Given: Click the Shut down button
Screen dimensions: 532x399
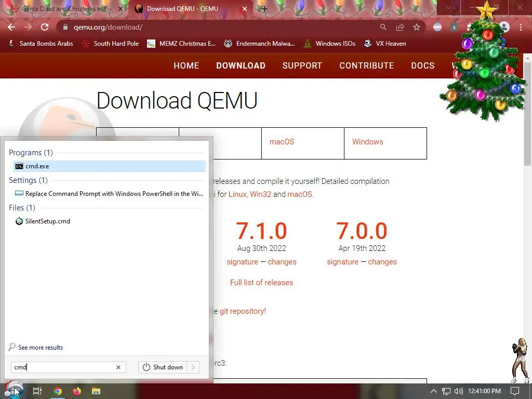Looking at the screenshot, I should click(x=163, y=367).
